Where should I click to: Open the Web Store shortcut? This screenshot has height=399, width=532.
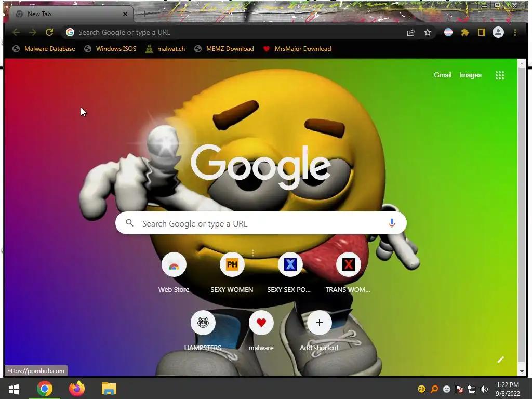(174, 273)
